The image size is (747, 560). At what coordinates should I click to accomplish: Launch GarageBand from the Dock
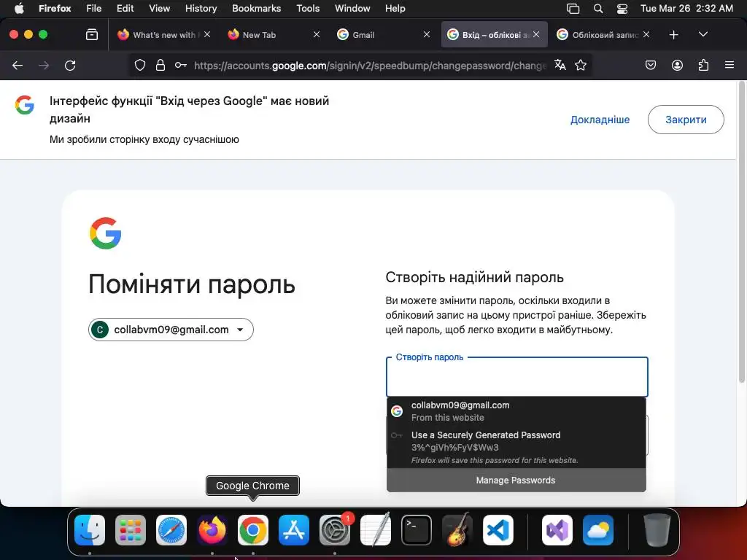[457, 529]
